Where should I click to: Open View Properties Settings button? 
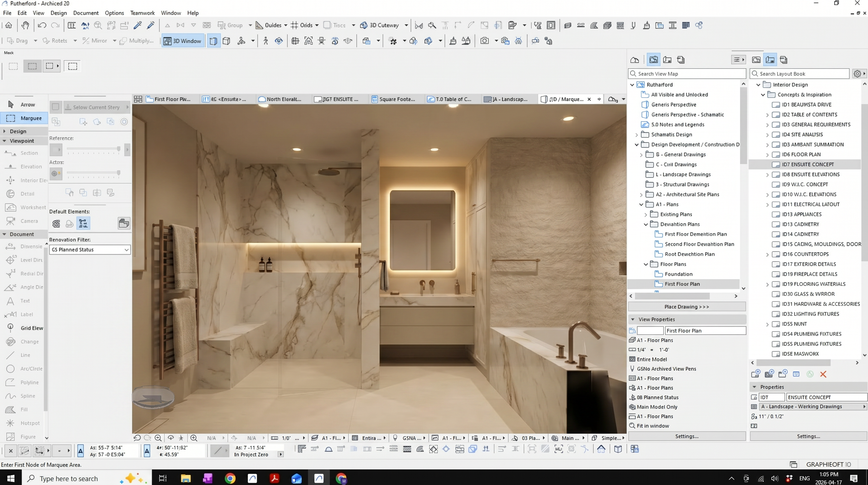point(686,436)
